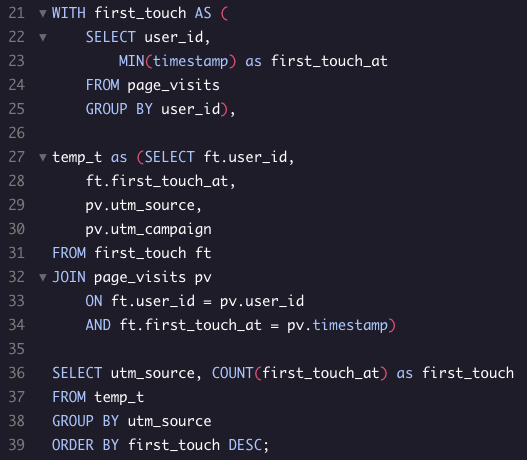Click the ON keyword on line 33
The height and width of the screenshot is (460, 527).
pyautogui.click(x=94, y=301)
